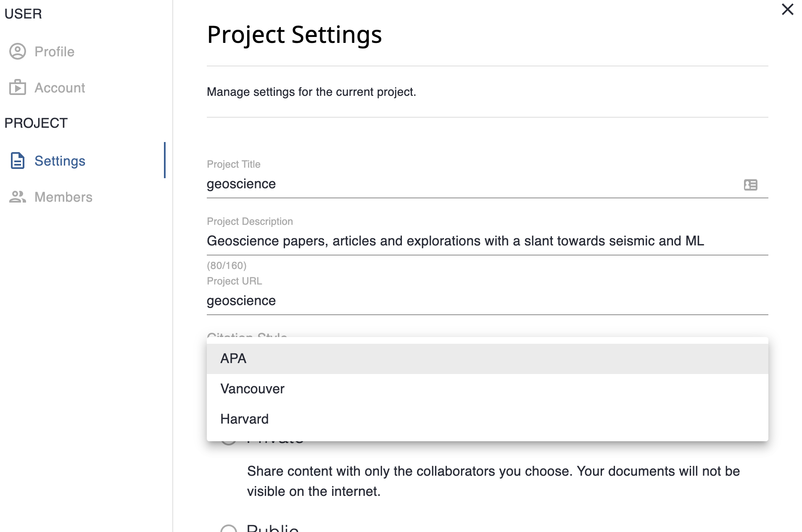Click the contact card icon in Project Title

(750, 185)
